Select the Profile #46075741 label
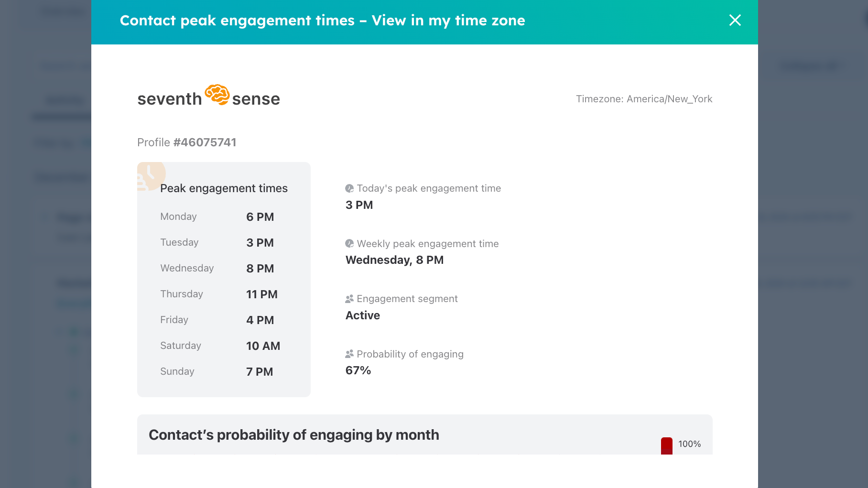 click(x=186, y=142)
